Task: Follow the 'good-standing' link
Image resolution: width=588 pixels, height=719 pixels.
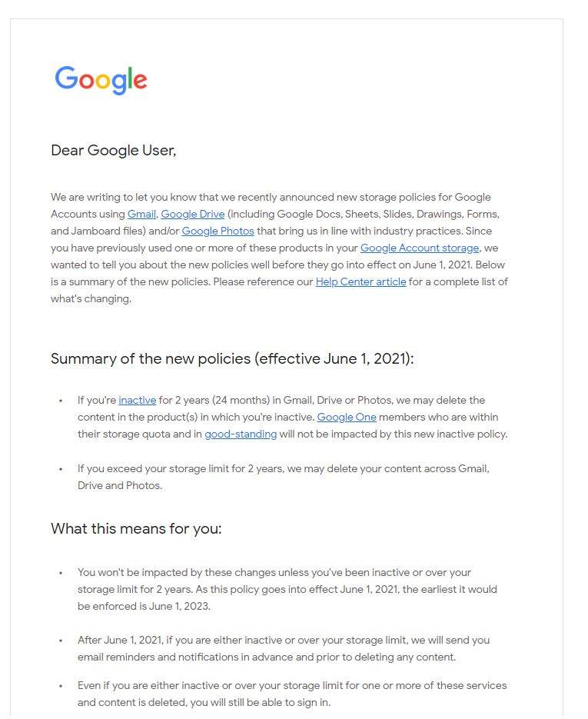Action: [x=241, y=434]
